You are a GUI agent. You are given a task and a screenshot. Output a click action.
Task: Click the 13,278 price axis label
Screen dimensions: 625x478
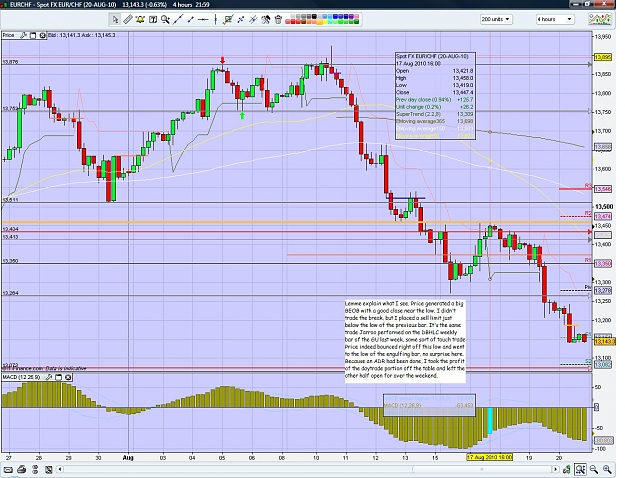click(x=603, y=291)
